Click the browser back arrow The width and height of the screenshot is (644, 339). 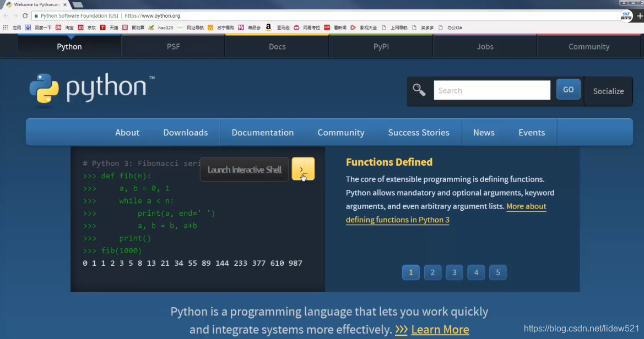(x=6, y=15)
